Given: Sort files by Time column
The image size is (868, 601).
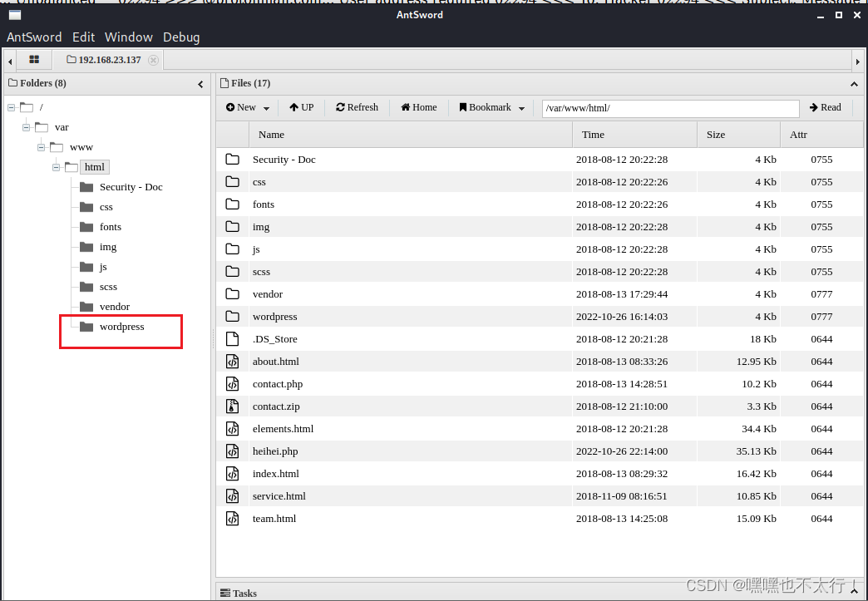Looking at the screenshot, I should pyautogui.click(x=634, y=135).
